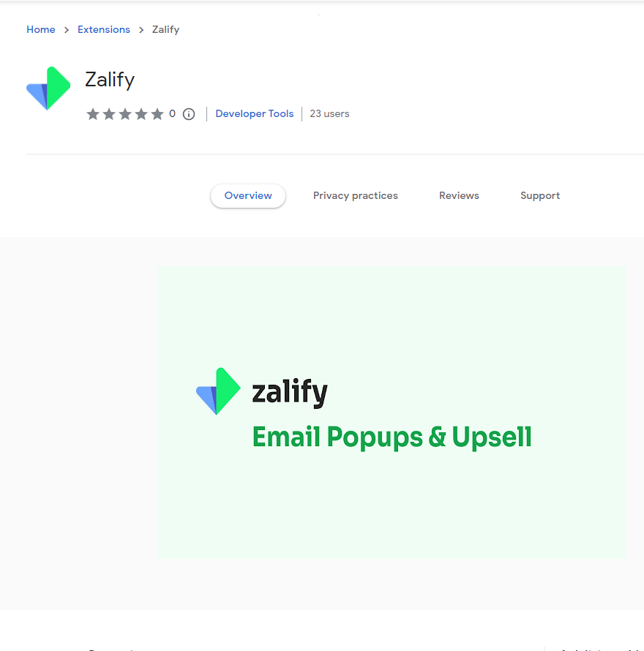This screenshot has height=651, width=644.
Task: Go to the Support tab
Action: tap(540, 196)
